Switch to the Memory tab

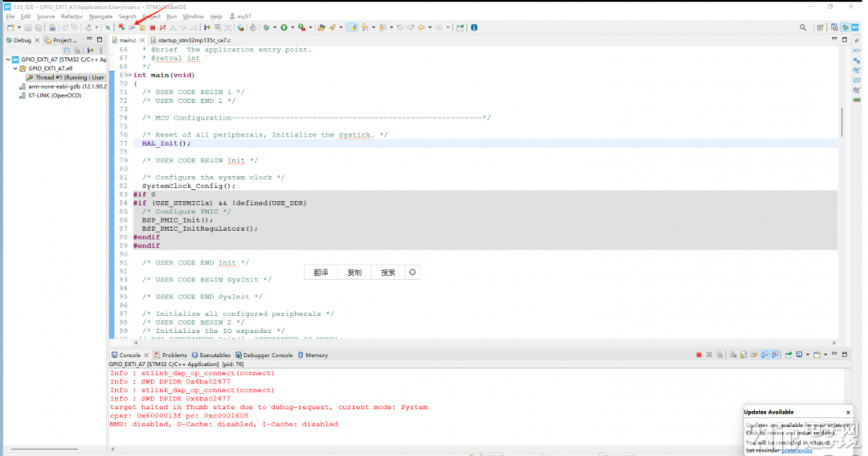(x=313, y=355)
